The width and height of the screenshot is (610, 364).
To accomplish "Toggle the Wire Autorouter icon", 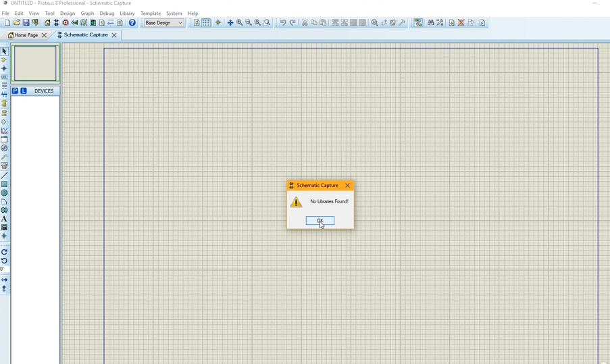I will tap(418, 22).
